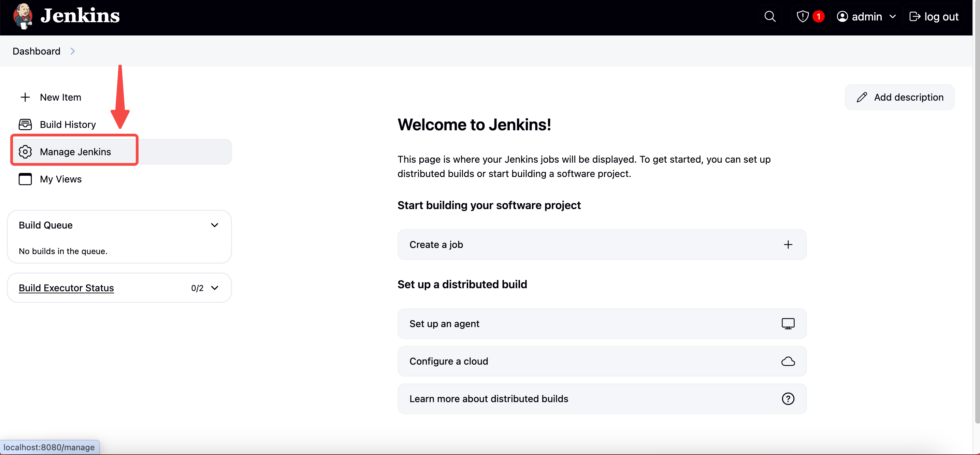The height and width of the screenshot is (455, 980).
Task: Click the Jenkins title text link
Action: coord(80,16)
